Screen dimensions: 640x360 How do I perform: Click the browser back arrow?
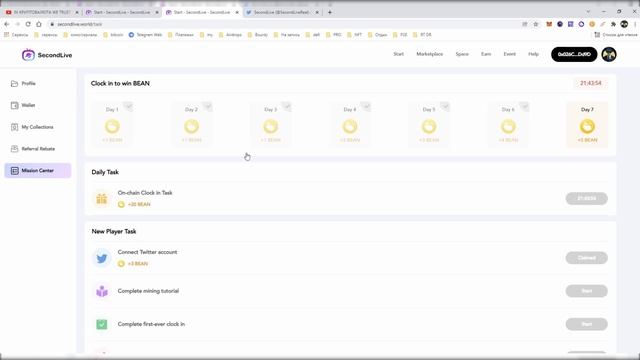[x=7, y=24]
